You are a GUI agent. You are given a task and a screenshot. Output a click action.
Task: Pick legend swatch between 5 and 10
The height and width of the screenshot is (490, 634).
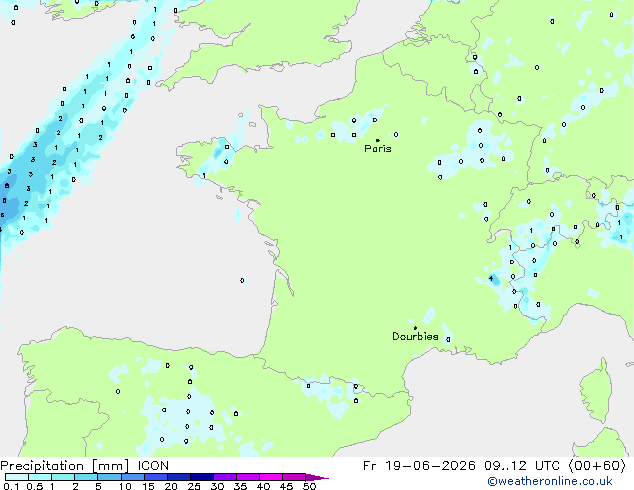point(109,477)
